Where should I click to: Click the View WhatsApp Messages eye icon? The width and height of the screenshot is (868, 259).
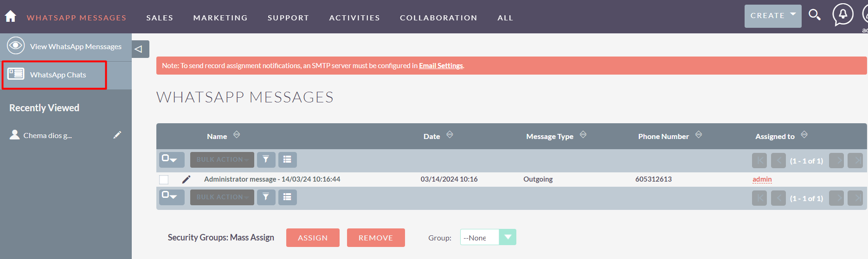(x=16, y=46)
